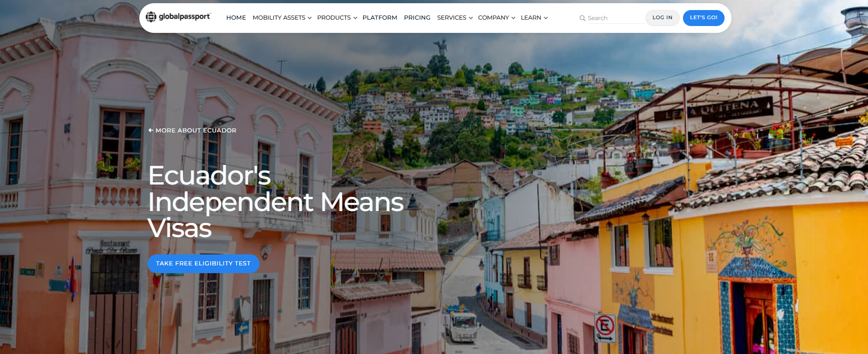This screenshot has height=354, width=868.
Task: Expand the Services dropdown chevron
Action: coord(471,18)
